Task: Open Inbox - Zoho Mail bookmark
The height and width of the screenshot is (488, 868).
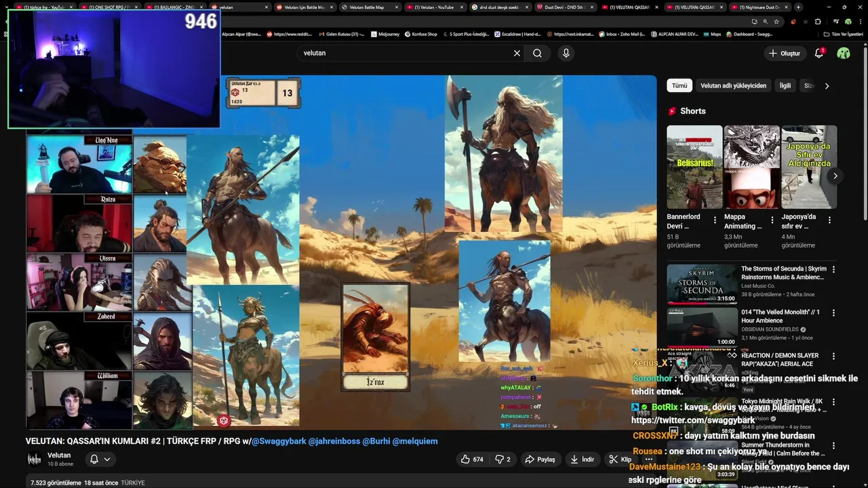Action: pyautogui.click(x=620, y=34)
